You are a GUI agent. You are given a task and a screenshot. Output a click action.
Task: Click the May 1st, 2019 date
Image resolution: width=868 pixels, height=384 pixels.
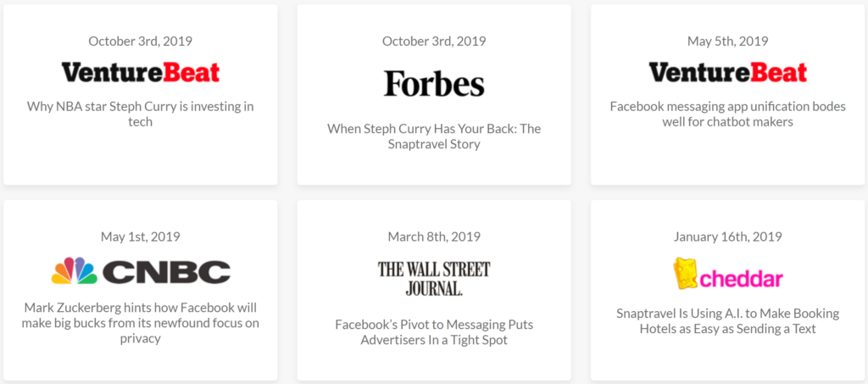pos(141,237)
